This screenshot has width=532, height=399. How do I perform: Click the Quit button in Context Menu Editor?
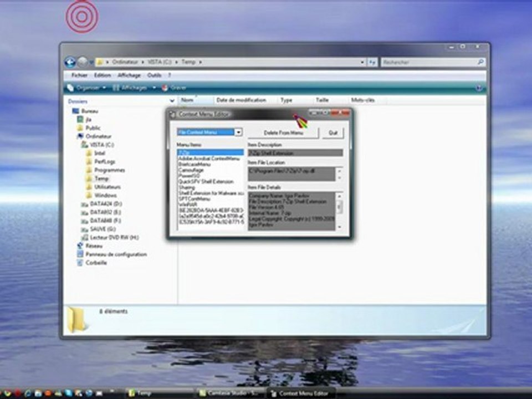(x=333, y=132)
